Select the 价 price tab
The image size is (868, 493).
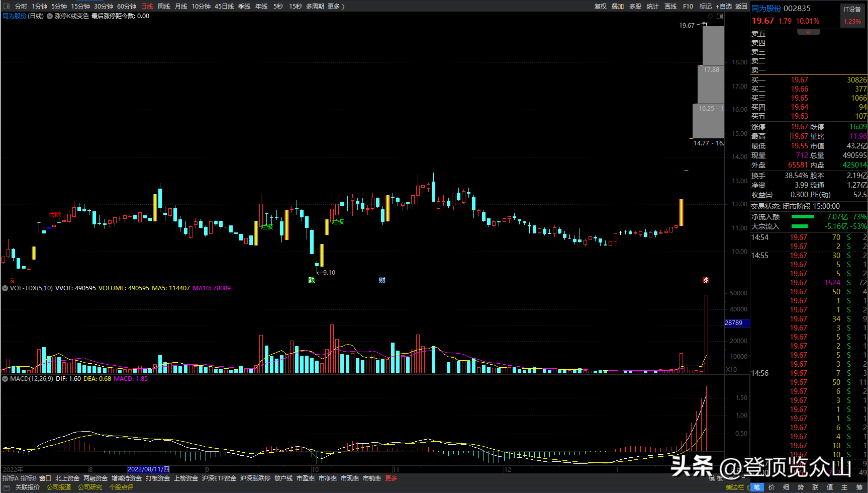(771, 487)
